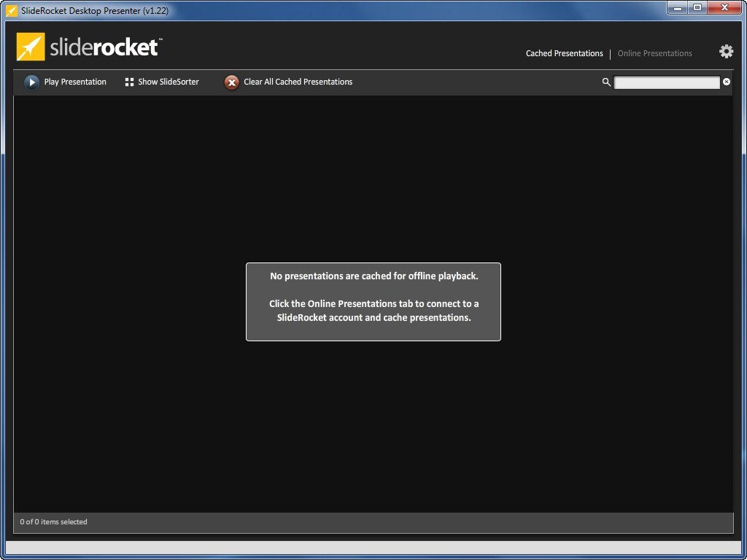Open the settings gear menu
Viewport: 747px width, 560px height.
[x=725, y=51]
